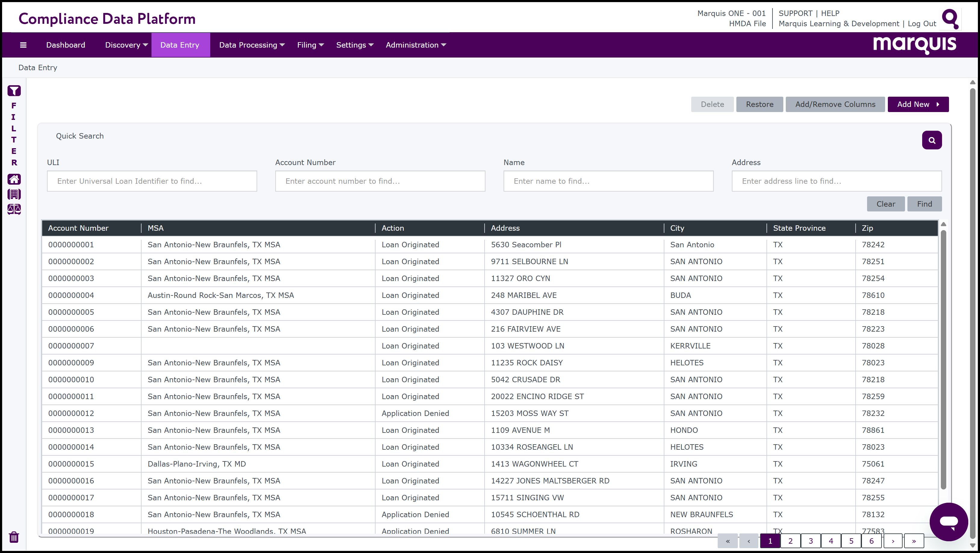Click the Add/Remove Columns button
The width and height of the screenshot is (980, 553).
click(835, 104)
